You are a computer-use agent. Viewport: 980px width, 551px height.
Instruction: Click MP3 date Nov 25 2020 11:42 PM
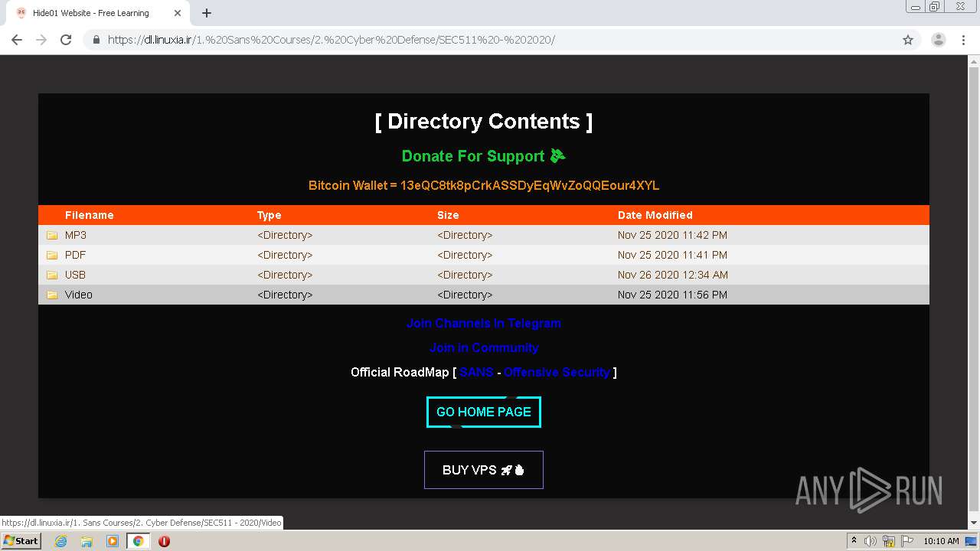[672, 235]
